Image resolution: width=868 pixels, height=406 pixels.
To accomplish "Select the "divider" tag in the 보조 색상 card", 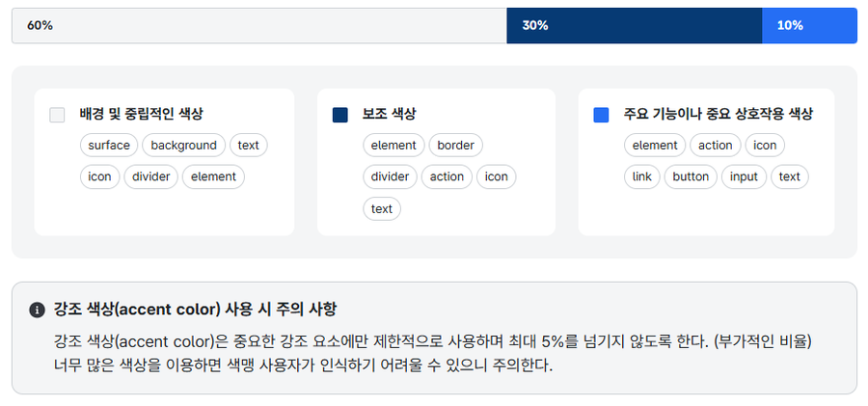I will coord(391,176).
